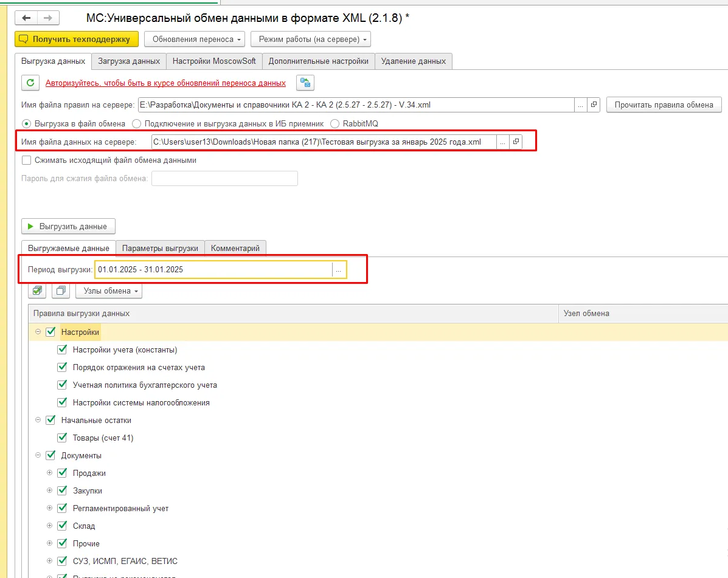Toggle Порядок отражения на счетах учета checkbox
728x578 pixels.
coord(62,367)
